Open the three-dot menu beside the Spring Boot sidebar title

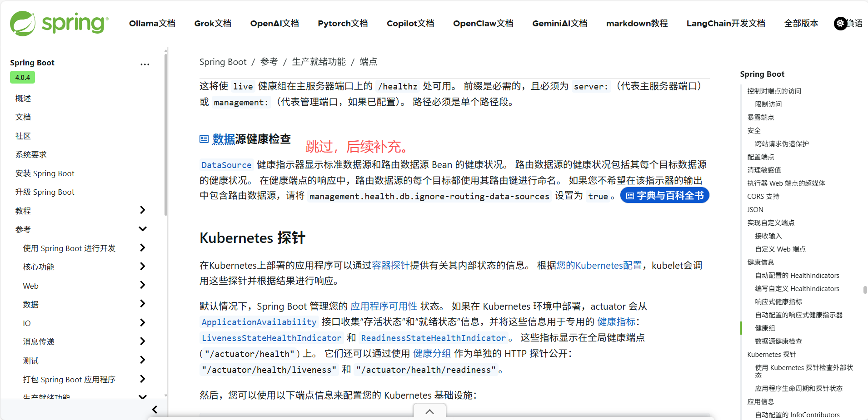(x=145, y=64)
